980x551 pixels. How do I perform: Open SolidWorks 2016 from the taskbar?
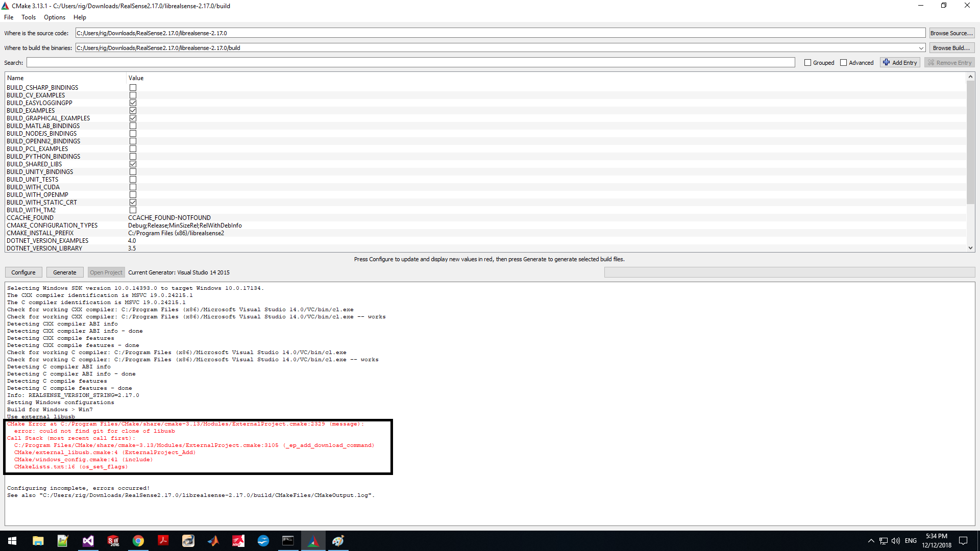click(x=113, y=540)
